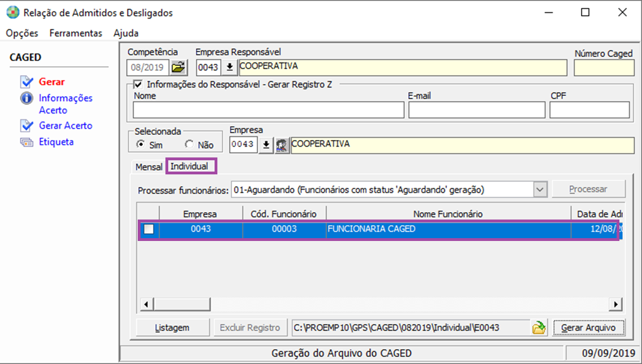The width and height of the screenshot is (642, 364).
Task: Open the Ferramentas menu
Action: 76,33
